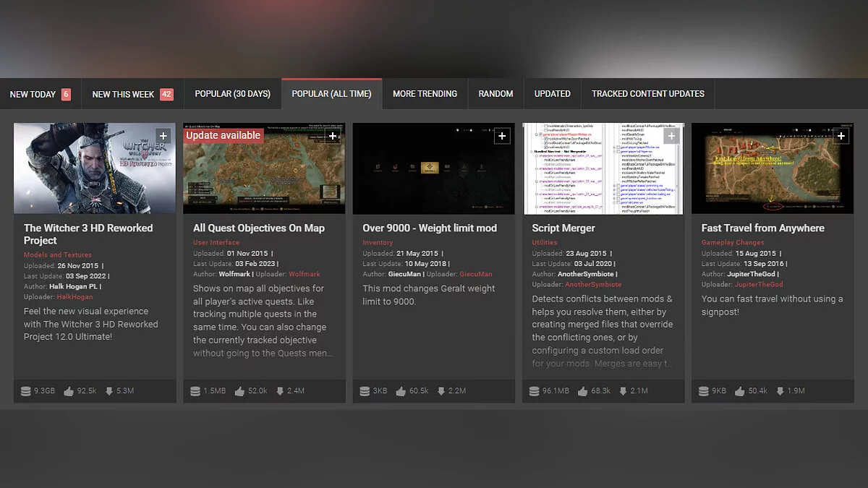
Task: Click the file size icon next to 1.5MB
Action: coord(195,391)
